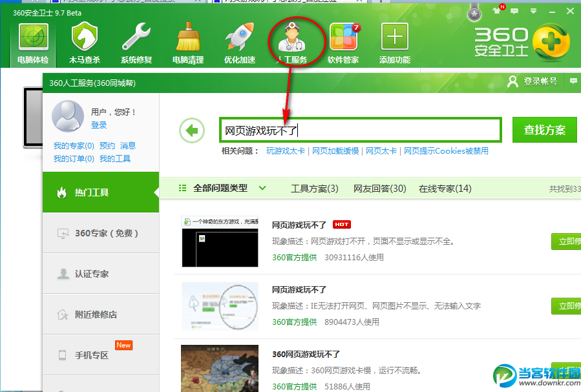Screen dimensions: 581x392
Task: Switch to 网友回答(30) tab
Action: click(380, 189)
